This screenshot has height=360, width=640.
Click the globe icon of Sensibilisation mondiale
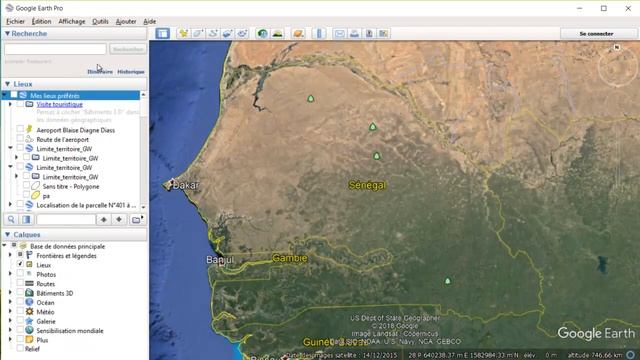(29, 330)
